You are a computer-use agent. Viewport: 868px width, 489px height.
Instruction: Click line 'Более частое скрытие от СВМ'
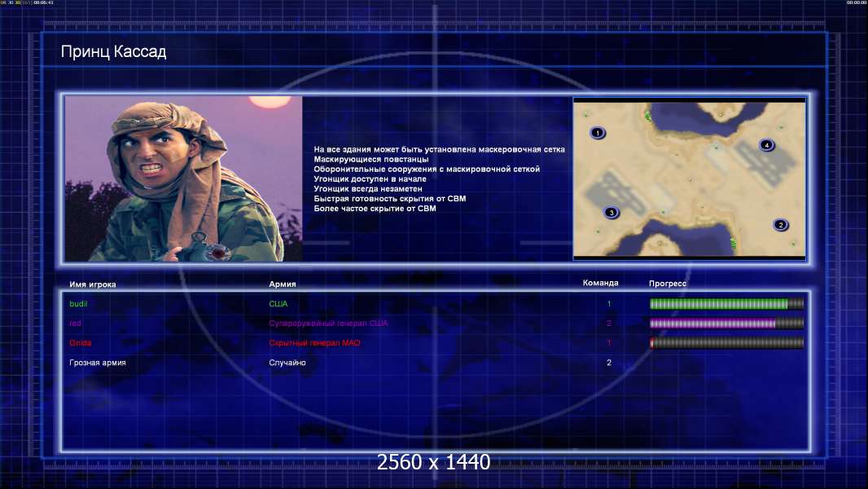coord(375,209)
